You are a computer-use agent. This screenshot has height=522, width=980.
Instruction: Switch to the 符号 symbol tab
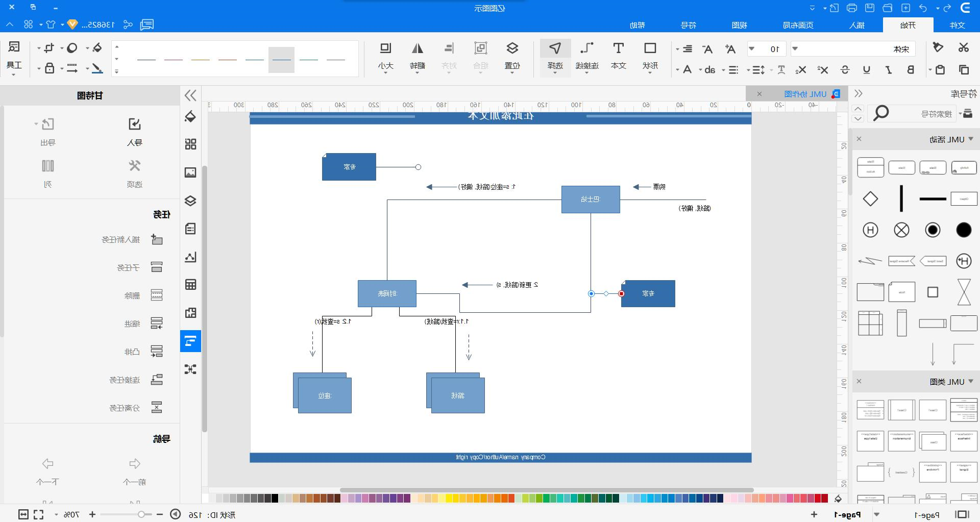click(x=689, y=25)
